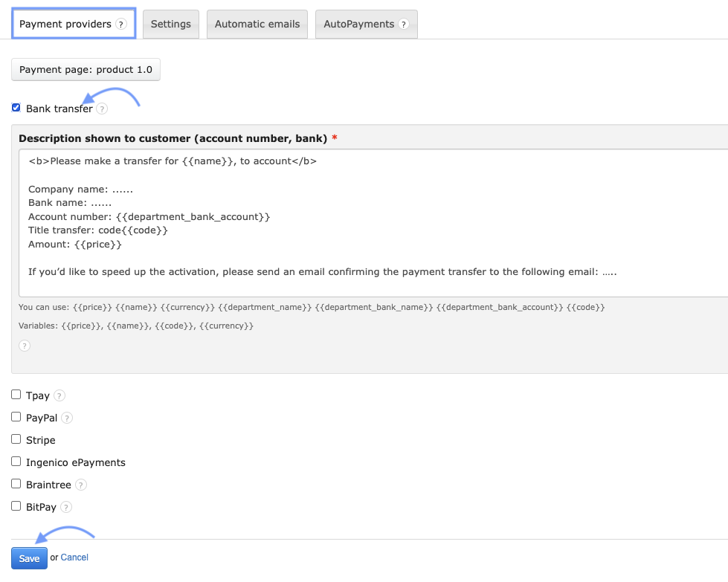Click help icon next to Tpay
This screenshot has width=728, height=582.
coord(59,396)
